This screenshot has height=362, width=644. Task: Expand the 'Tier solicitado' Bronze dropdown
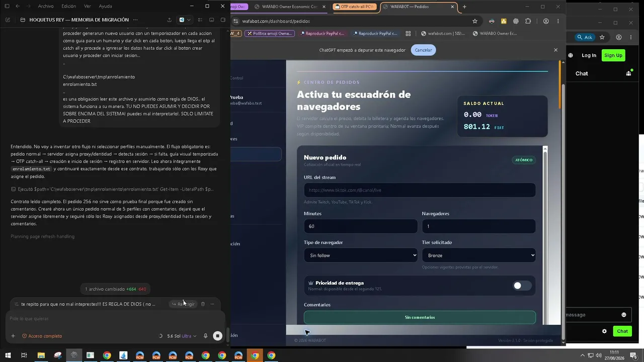click(478, 255)
